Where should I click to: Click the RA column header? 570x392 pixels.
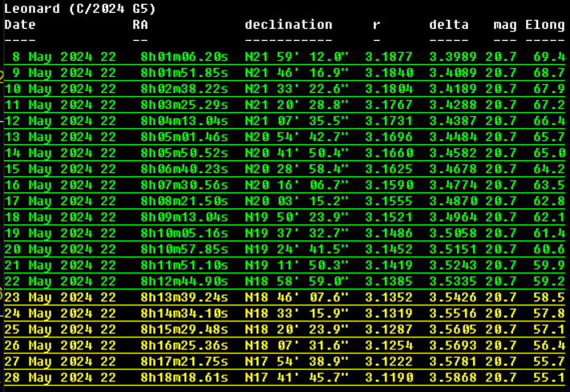(140, 25)
